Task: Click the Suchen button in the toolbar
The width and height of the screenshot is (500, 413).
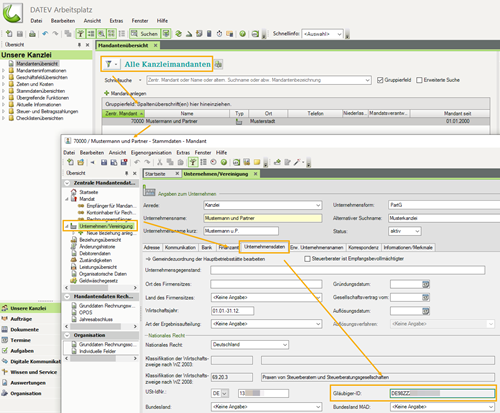Action: point(145,34)
